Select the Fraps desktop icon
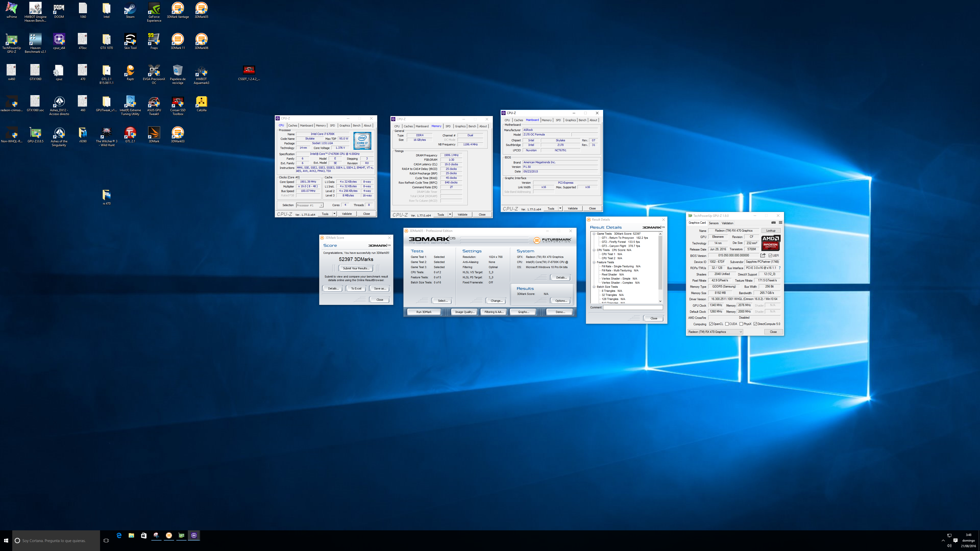Image resolution: width=980 pixels, height=551 pixels. click(x=154, y=42)
